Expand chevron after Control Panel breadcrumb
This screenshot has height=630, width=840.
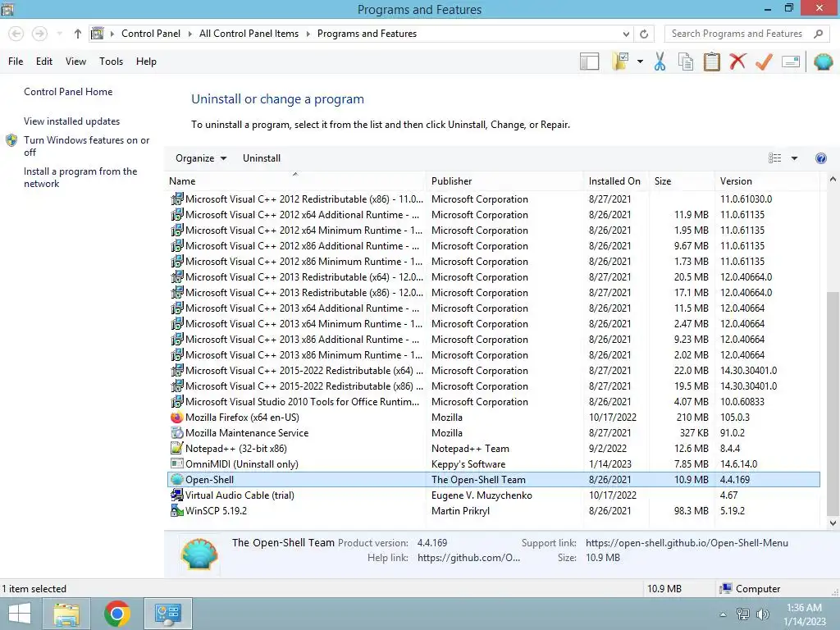[x=189, y=34]
